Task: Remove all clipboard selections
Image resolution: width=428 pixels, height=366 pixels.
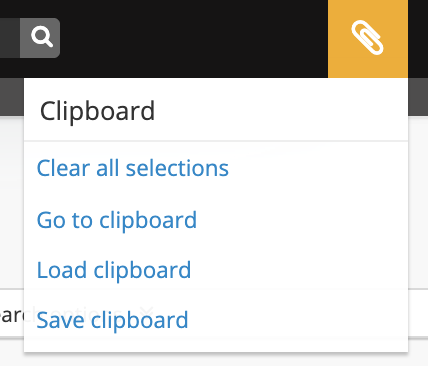Action: tap(133, 168)
